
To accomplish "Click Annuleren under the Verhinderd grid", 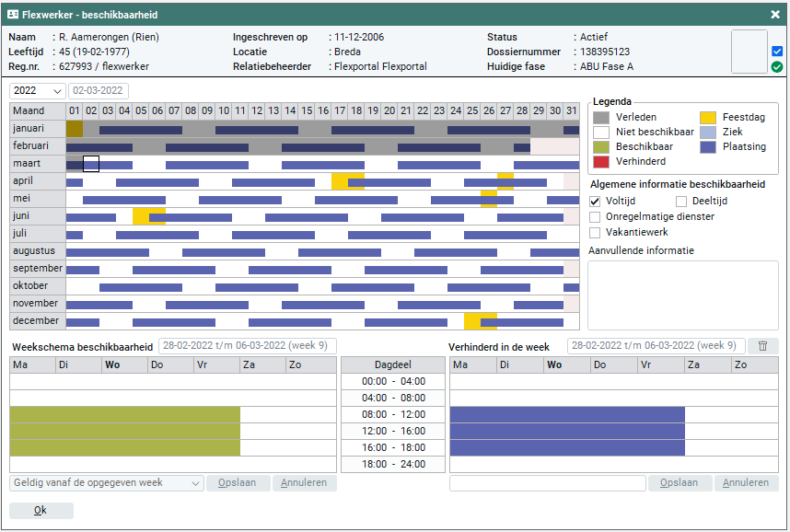I will pyautogui.click(x=746, y=483).
